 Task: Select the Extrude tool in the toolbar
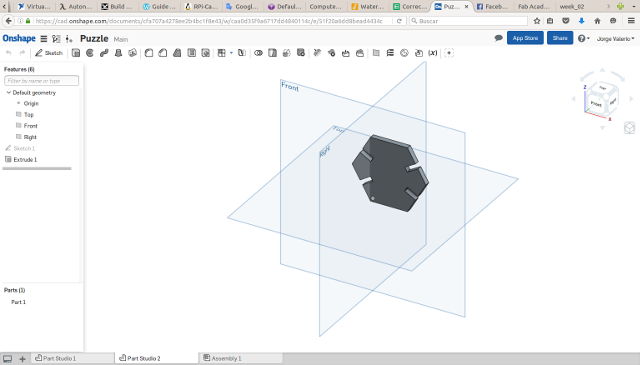click(76, 53)
